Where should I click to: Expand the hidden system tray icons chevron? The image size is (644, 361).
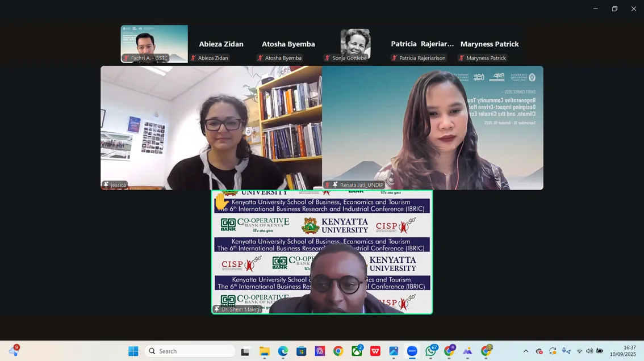click(x=526, y=351)
